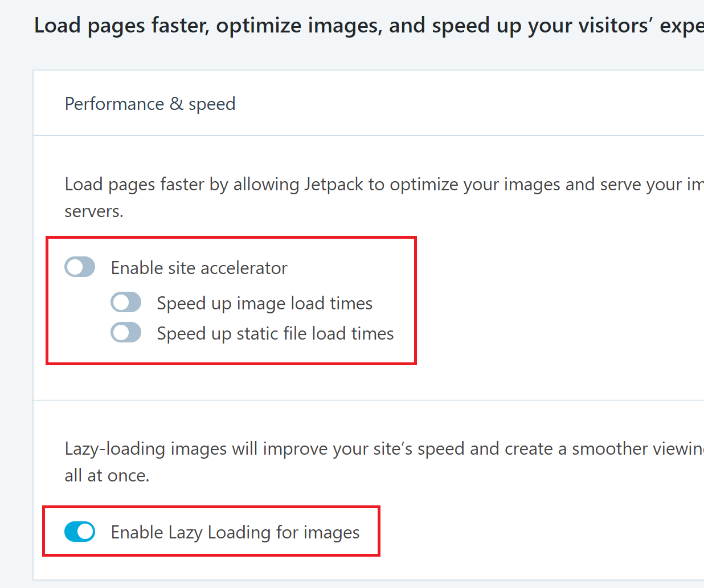Turn on "Speed up static file load times"
Screen dimensions: 704x588
click(x=126, y=332)
